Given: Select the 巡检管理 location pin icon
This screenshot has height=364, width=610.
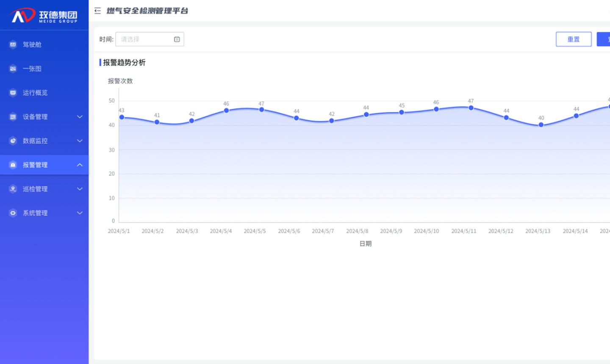Looking at the screenshot, I should [12, 189].
